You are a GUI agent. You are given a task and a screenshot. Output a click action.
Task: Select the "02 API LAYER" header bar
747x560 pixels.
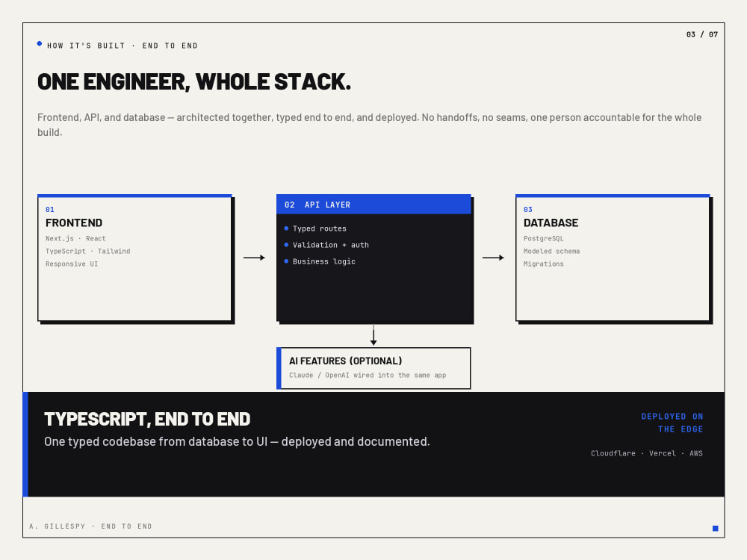tap(373, 205)
